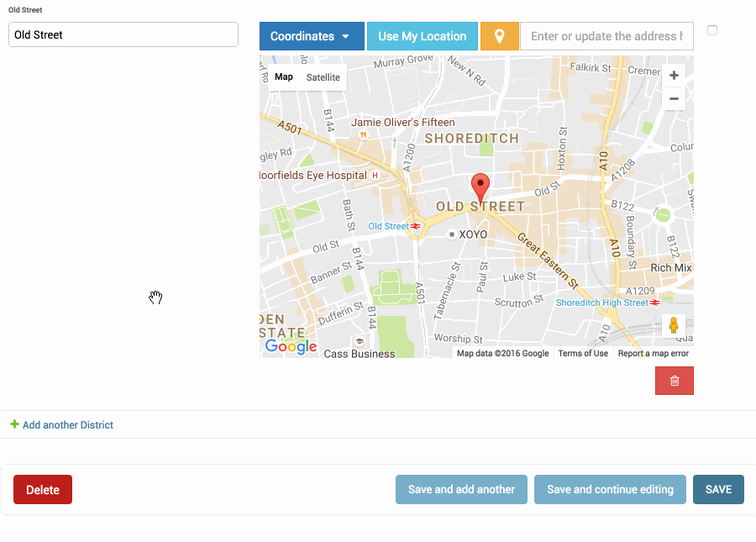Click the Dufferin St label
This screenshot has width=756, height=542.
click(341, 313)
